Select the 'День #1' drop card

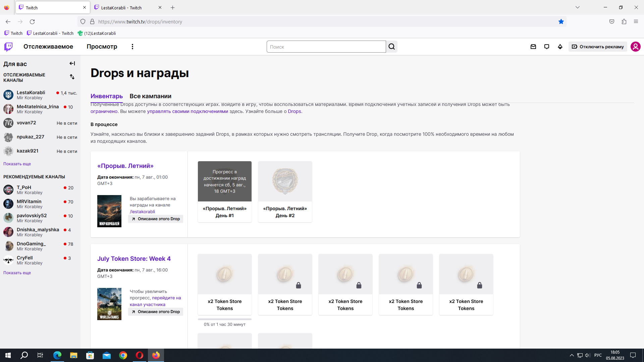(x=225, y=192)
